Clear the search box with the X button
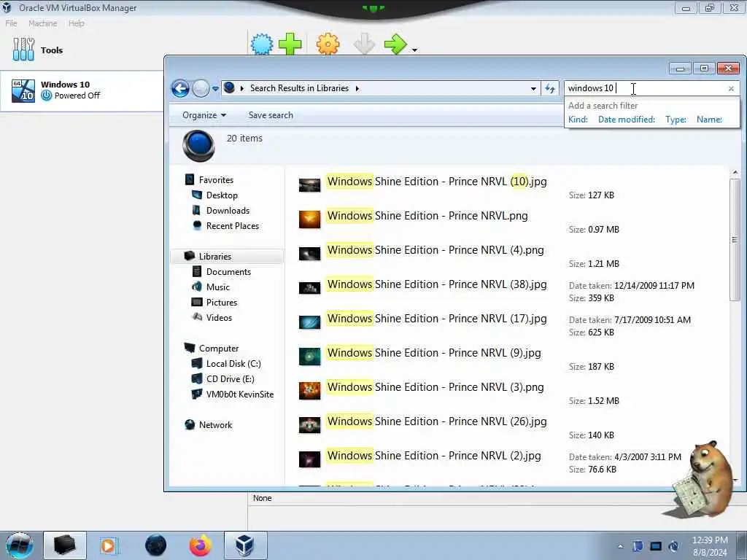The image size is (747, 560). tap(731, 89)
